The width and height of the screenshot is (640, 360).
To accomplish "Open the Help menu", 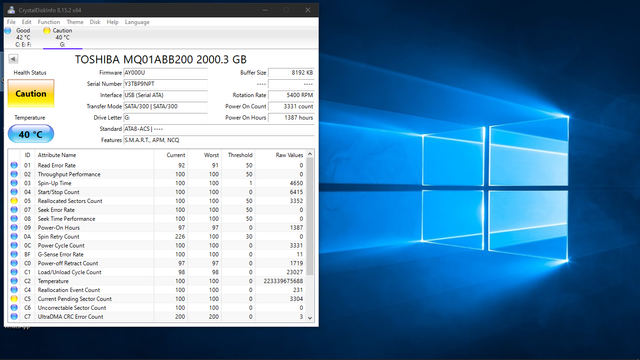I will [112, 22].
